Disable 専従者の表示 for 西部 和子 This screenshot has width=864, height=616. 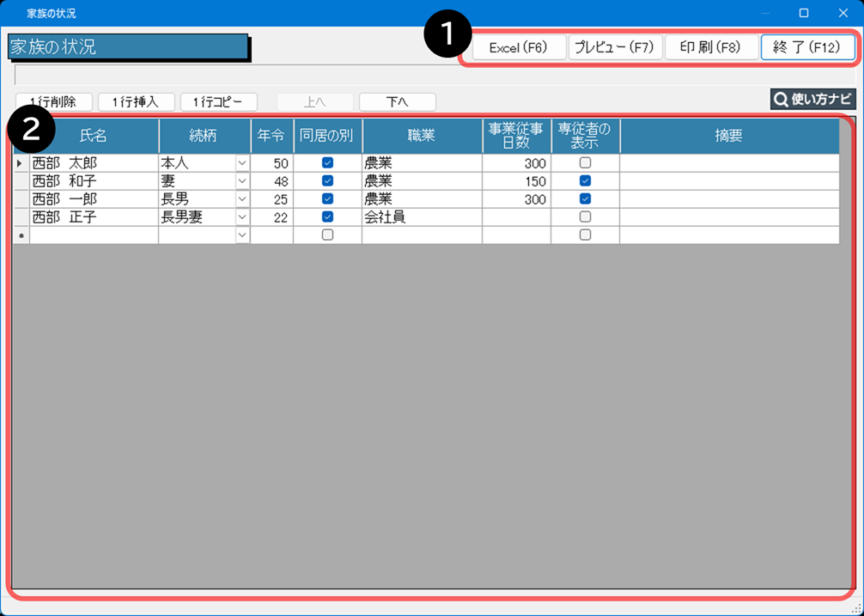(585, 181)
